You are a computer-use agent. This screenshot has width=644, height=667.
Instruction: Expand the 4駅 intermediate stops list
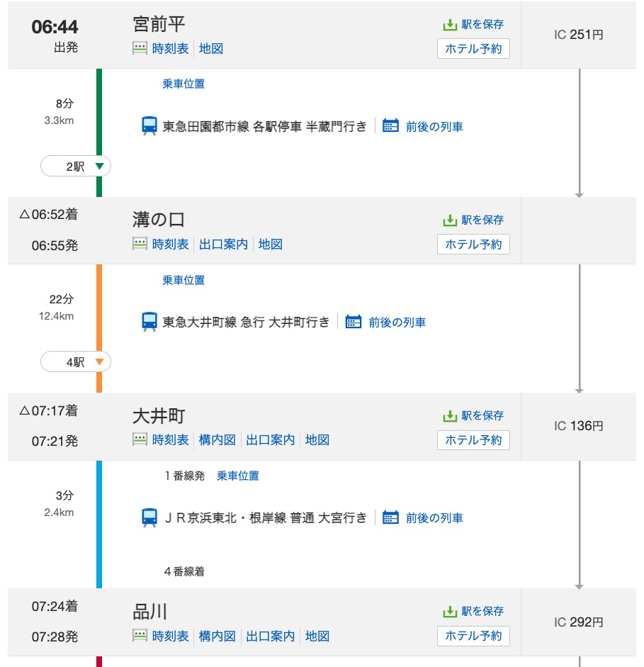click(76, 362)
